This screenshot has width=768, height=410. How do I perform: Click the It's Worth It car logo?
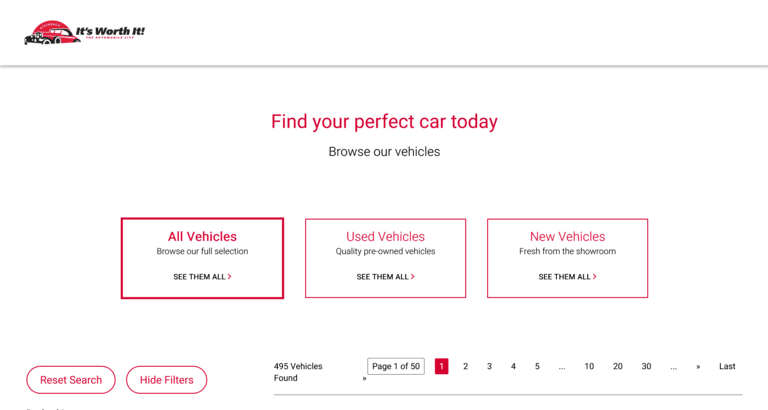pyautogui.click(x=84, y=33)
